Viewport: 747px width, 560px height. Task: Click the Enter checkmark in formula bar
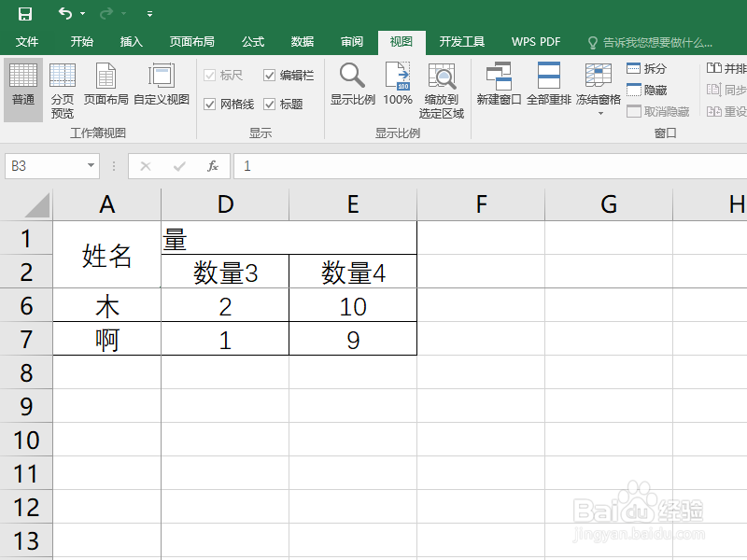179,166
